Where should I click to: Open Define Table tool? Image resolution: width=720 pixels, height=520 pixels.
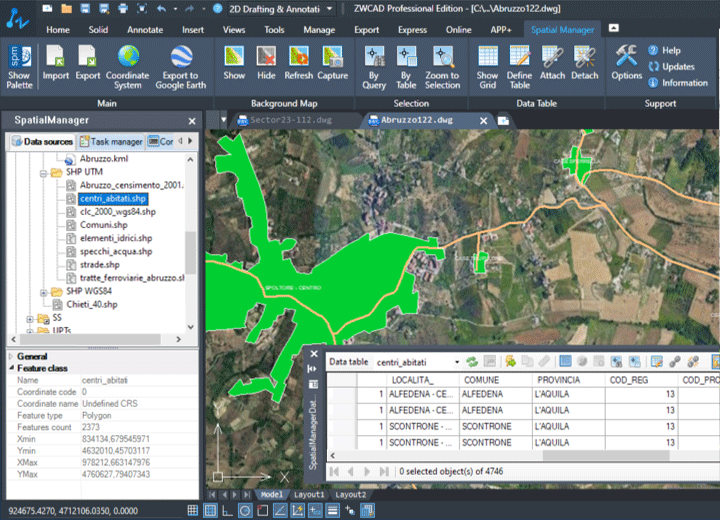click(519, 67)
